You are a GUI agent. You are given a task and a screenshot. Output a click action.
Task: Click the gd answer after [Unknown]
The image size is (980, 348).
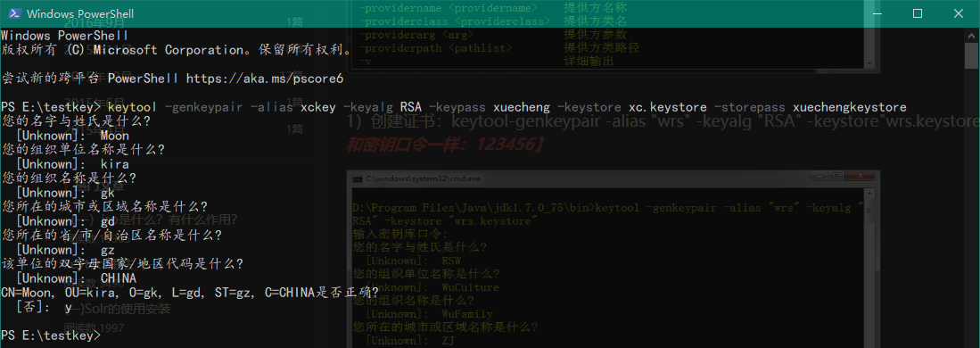coord(108,221)
